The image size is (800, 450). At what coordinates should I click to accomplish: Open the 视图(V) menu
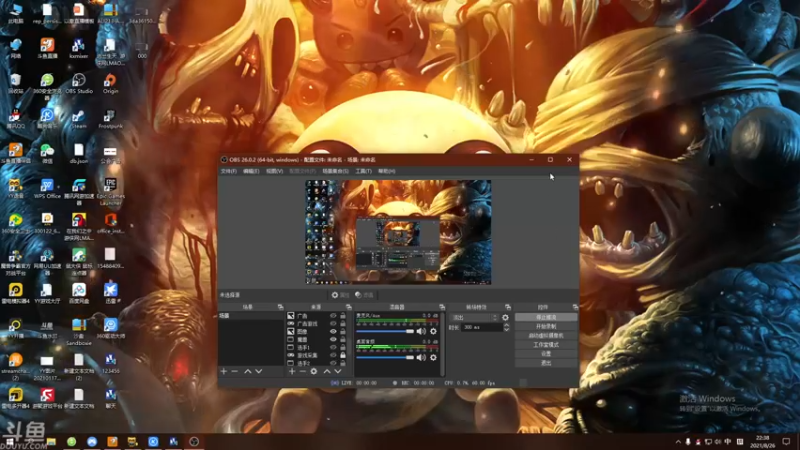pyautogui.click(x=274, y=171)
